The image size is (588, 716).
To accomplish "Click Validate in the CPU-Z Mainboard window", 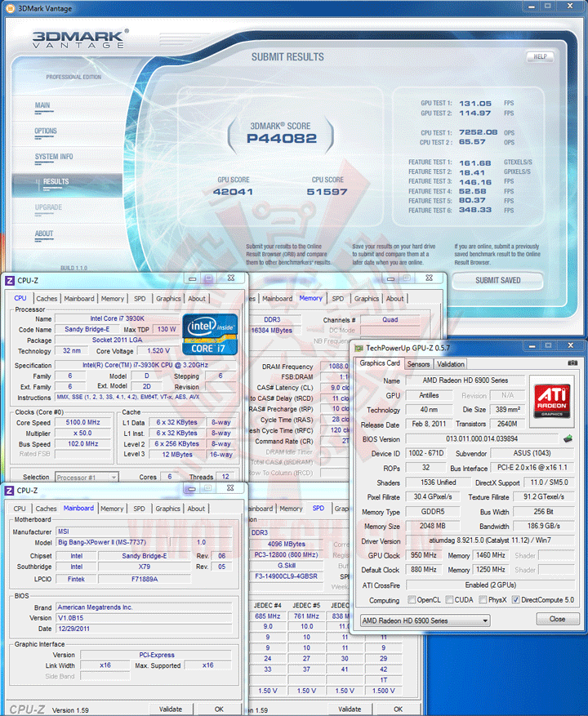I will point(171,709).
